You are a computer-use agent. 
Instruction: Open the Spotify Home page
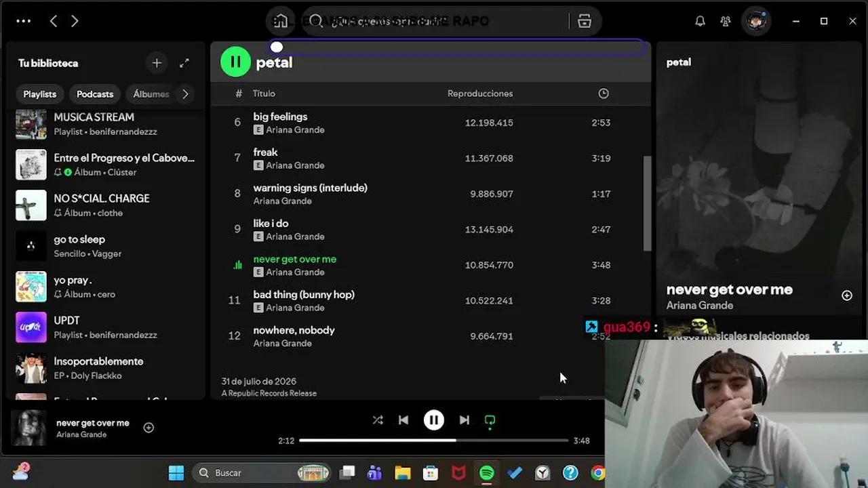(280, 21)
